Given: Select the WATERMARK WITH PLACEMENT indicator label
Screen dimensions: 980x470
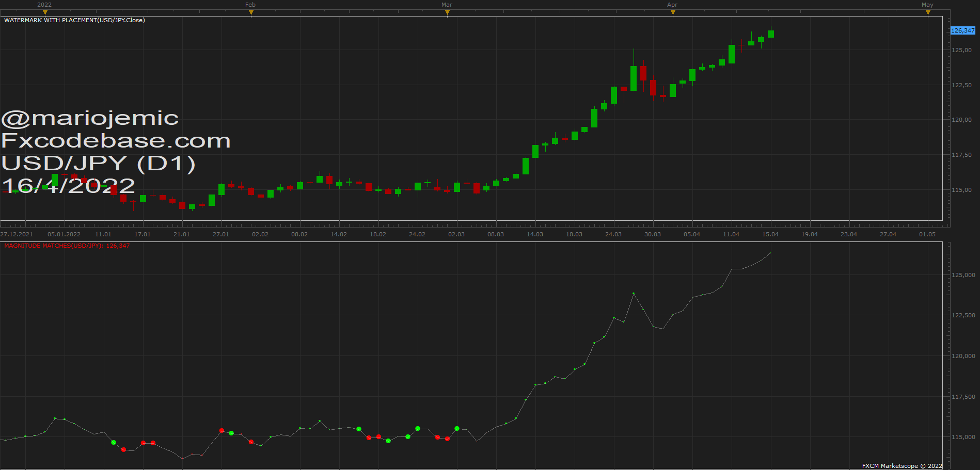Looking at the screenshot, I should tap(74, 20).
